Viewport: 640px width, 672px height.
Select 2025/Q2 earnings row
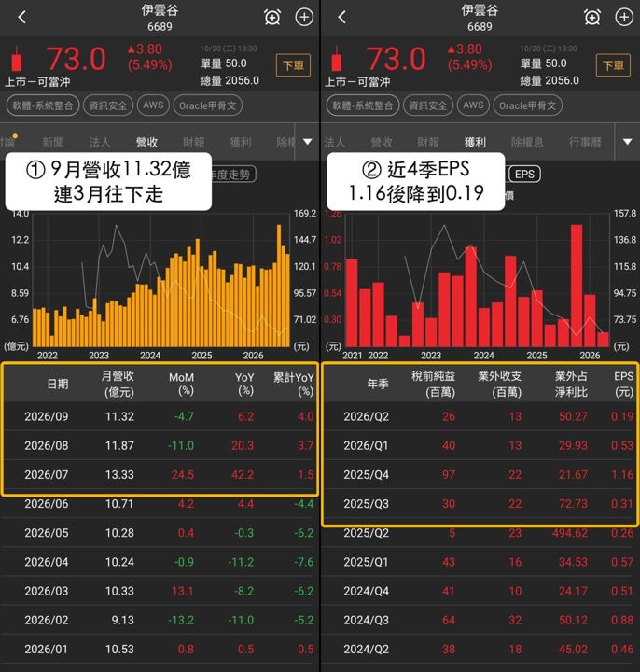[x=480, y=533]
